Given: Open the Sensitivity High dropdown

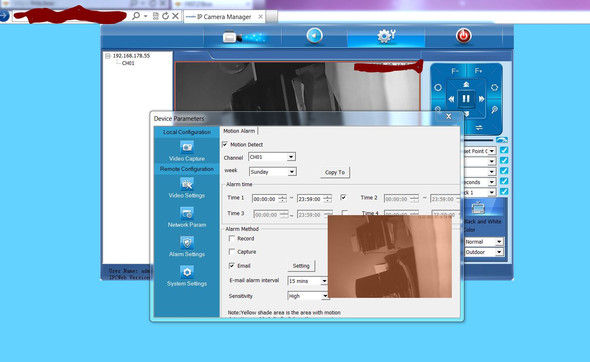Looking at the screenshot, I should coord(307,296).
